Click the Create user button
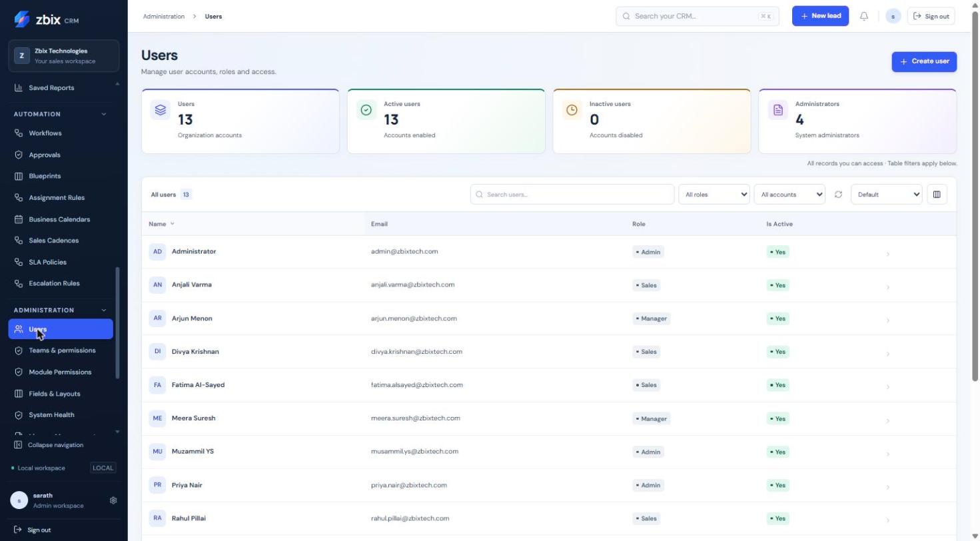This screenshot has width=980, height=541. [x=924, y=62]
